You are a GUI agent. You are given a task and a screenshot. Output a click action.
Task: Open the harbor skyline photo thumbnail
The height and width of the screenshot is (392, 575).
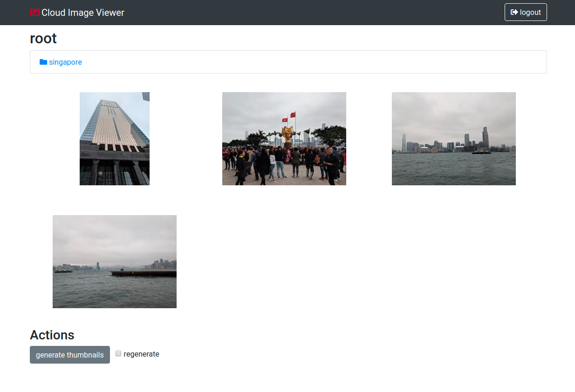coord(453,138)
